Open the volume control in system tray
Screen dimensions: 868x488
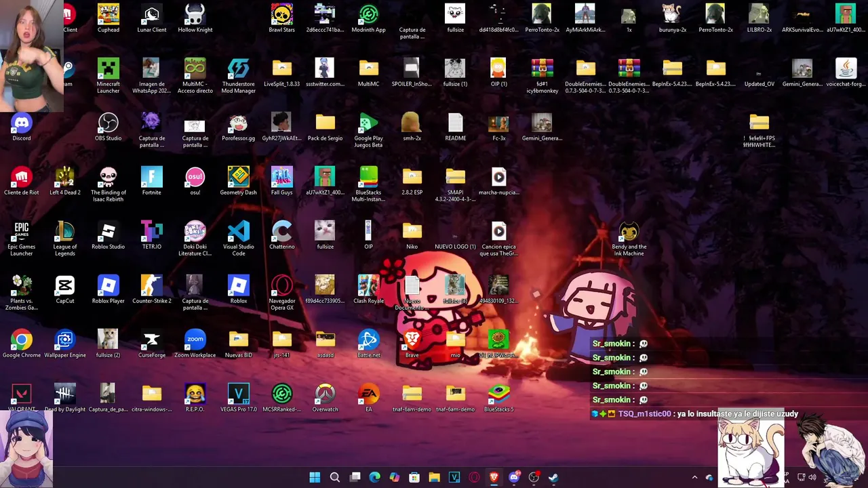812,477
